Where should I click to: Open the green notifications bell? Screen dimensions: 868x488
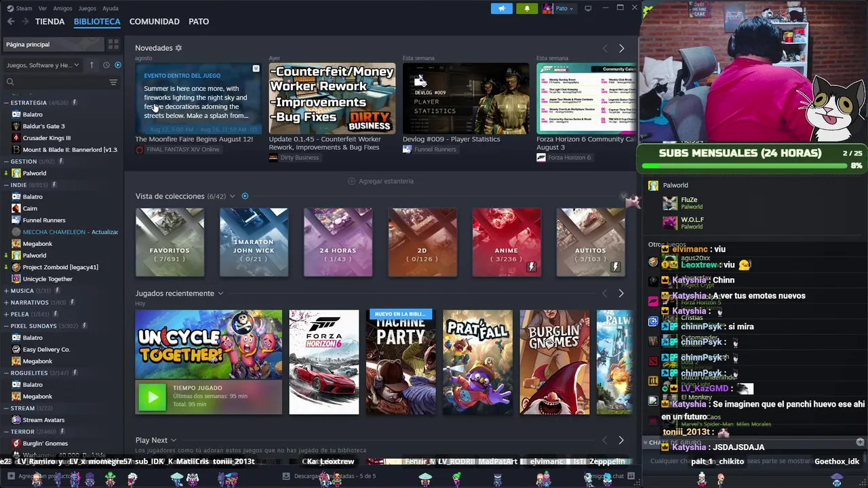527,9
